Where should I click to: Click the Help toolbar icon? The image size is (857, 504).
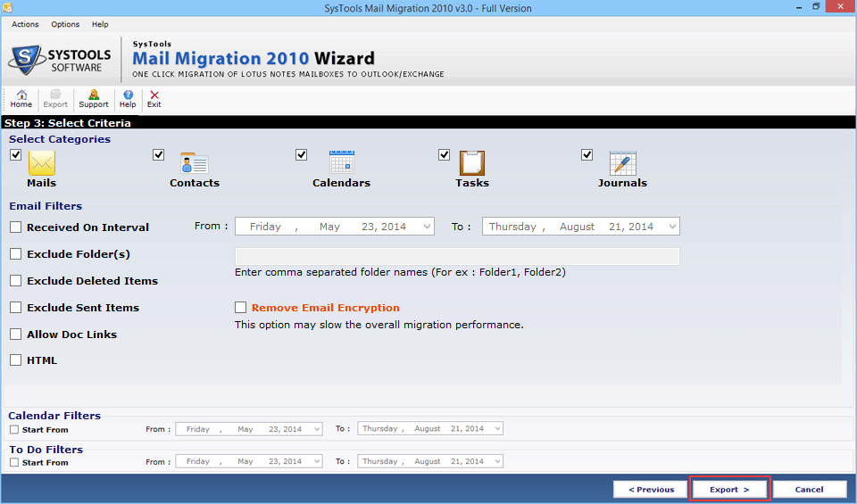[x=128, y=99]
